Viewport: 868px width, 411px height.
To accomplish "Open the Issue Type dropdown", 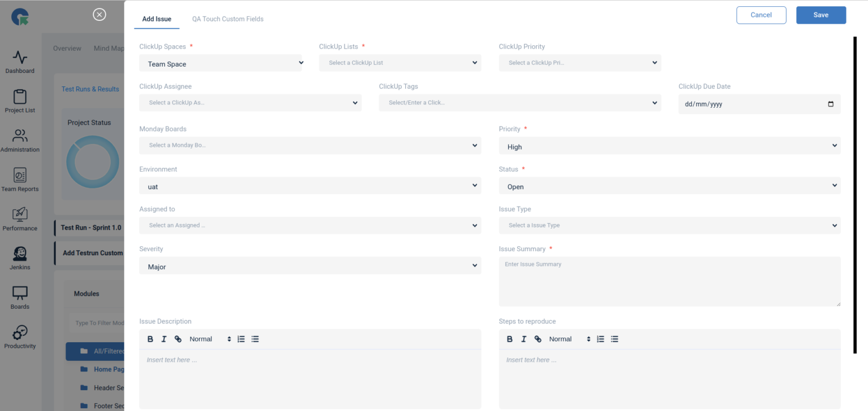I will (669, 225).
